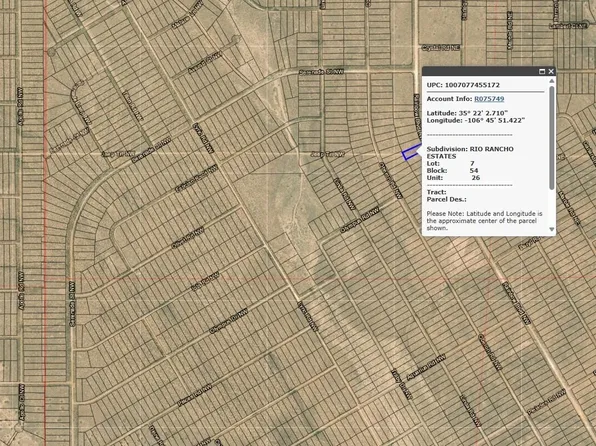
Task: Select the blue highlighted parcel outline
Action: pyautogui.click(x=411, y=152)
